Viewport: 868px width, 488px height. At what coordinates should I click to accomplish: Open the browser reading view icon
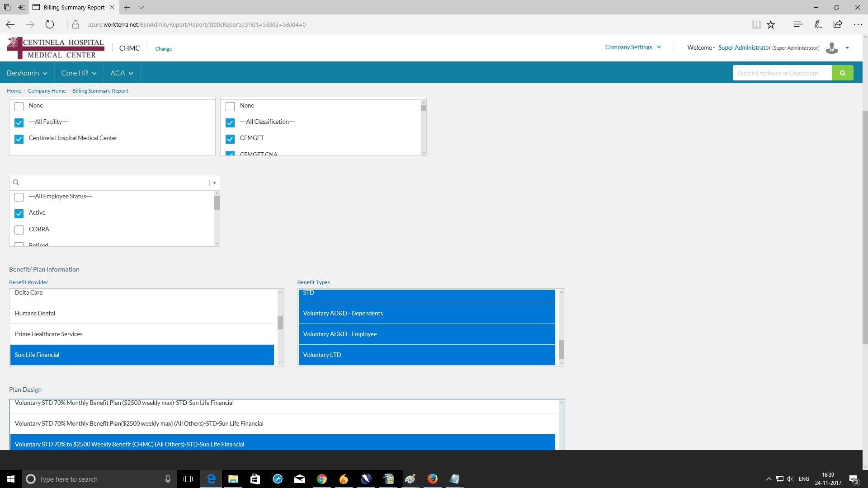(756, 24)
